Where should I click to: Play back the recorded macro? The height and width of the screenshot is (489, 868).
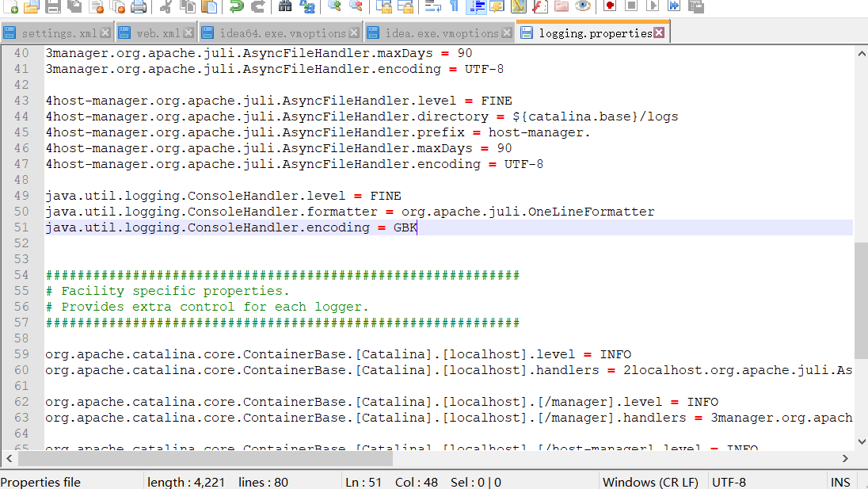[x=653, y=6]
